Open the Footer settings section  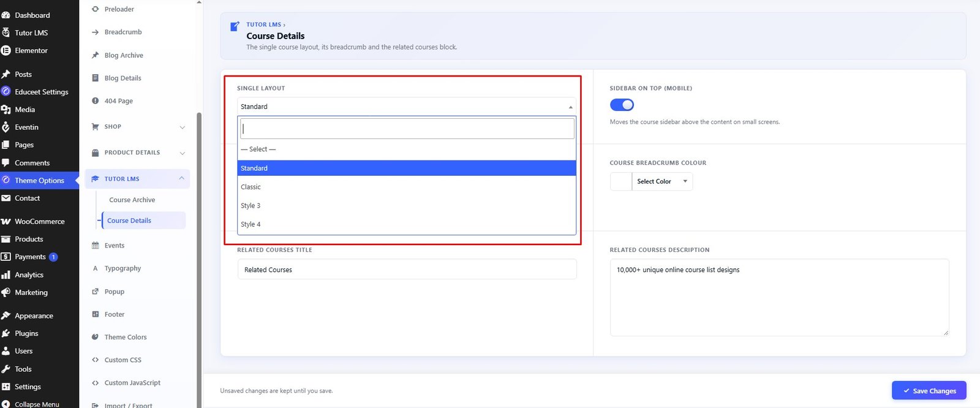click(x=115, y=315)
